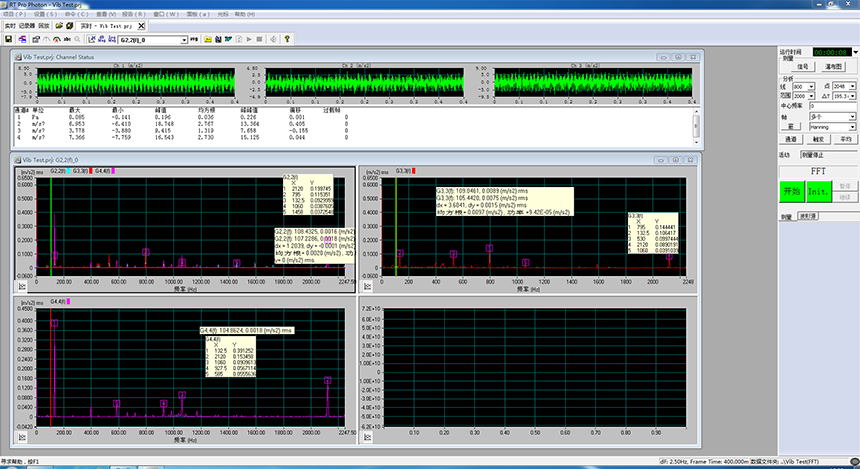
Task: Open the 点 2048 points dropdown
Action: [x=851, y=87]
